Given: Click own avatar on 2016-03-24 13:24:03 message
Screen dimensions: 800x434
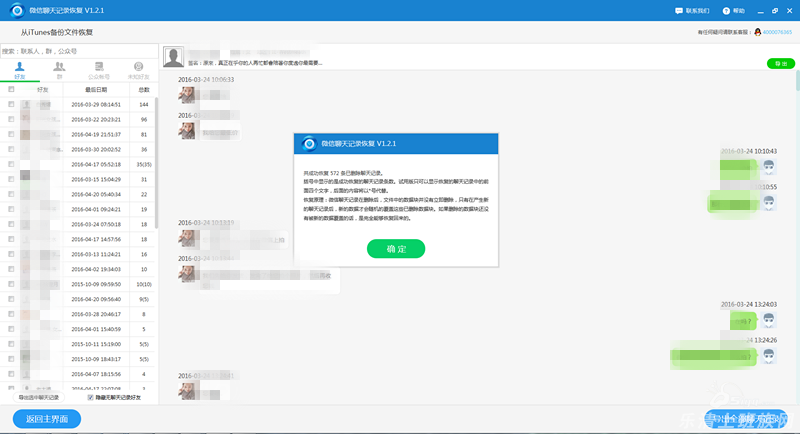Looking at the screenshot, I should 768,320.
